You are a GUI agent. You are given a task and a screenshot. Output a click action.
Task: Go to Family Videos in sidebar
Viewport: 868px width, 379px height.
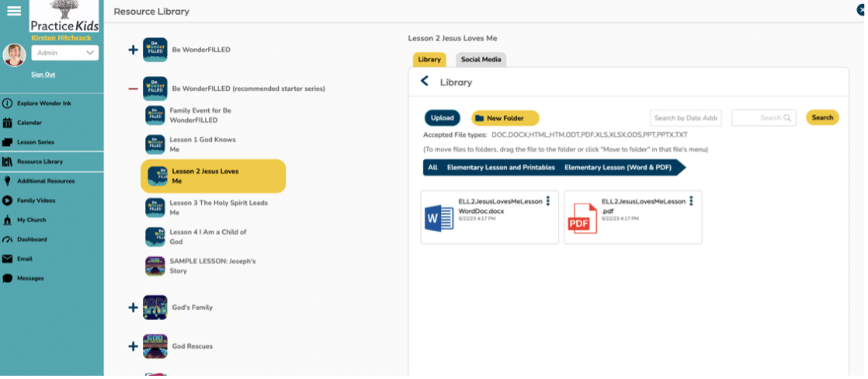point(36,200)
